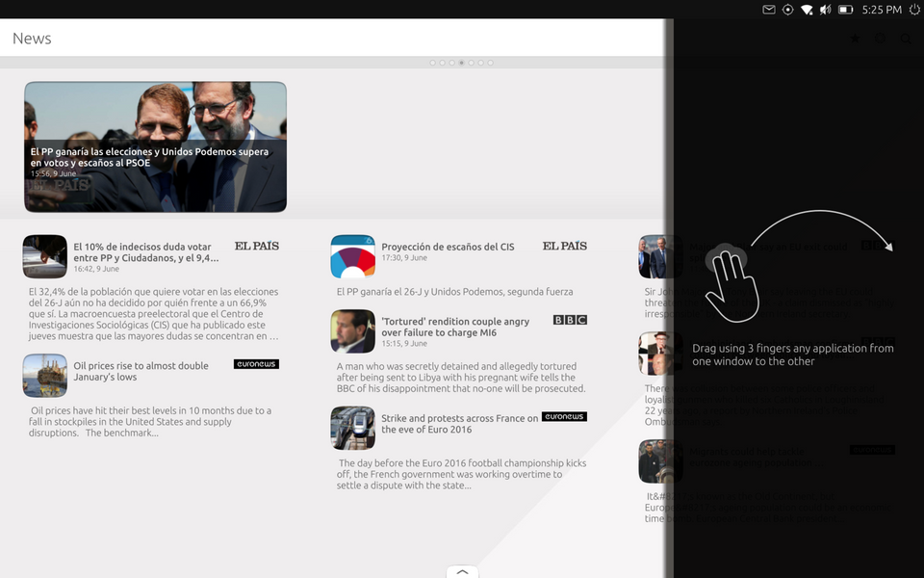The image size is (924, 578).
Task: Click the location services indicator icon
Action: tap(788, 10)
